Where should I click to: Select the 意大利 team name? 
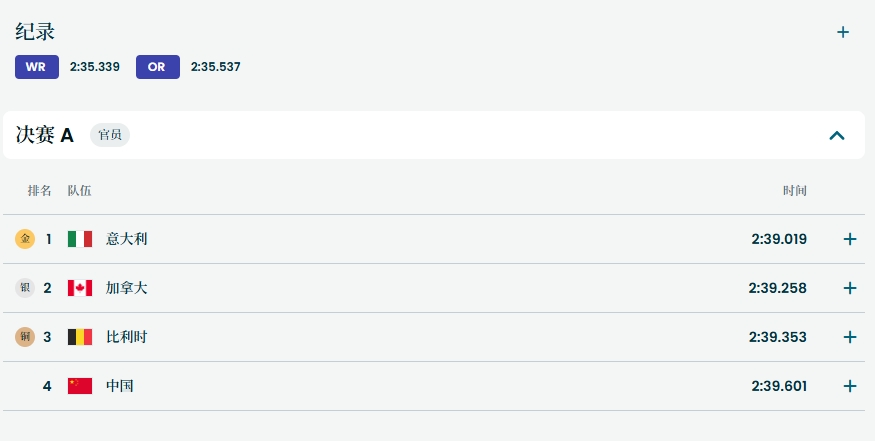coord(127,239)
